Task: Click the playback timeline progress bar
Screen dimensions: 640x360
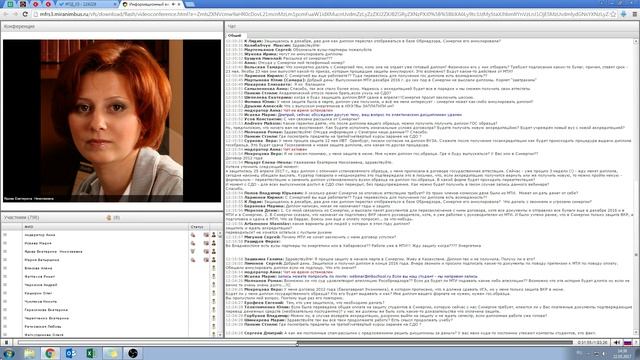Action: [x=296, y=342]
